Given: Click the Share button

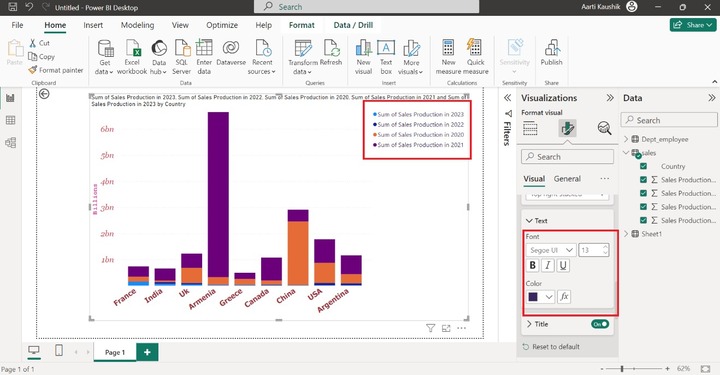Looking at the screenshot, I should tap(693, 25).
